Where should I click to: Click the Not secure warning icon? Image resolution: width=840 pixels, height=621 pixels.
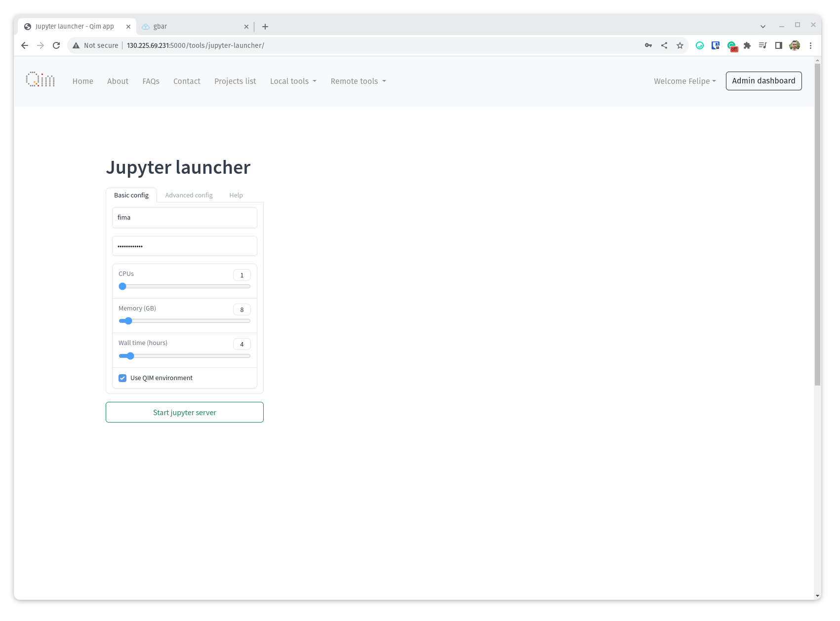(76, 45)
